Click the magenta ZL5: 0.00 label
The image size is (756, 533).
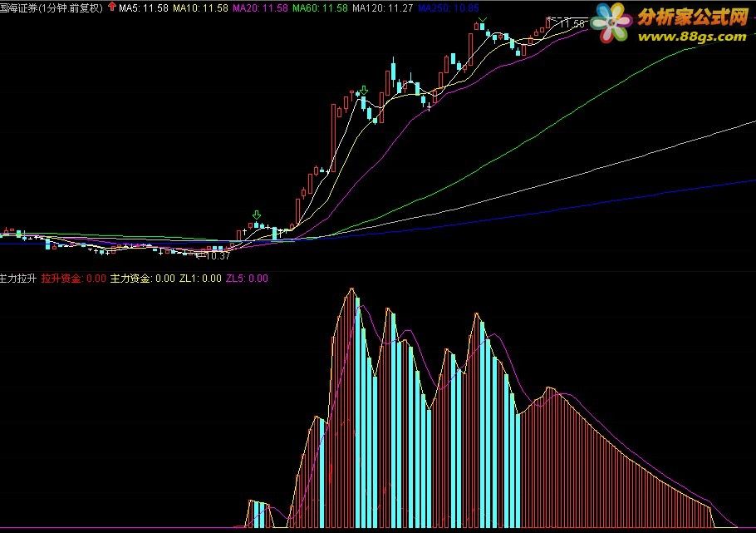click(x=247, y=278)
